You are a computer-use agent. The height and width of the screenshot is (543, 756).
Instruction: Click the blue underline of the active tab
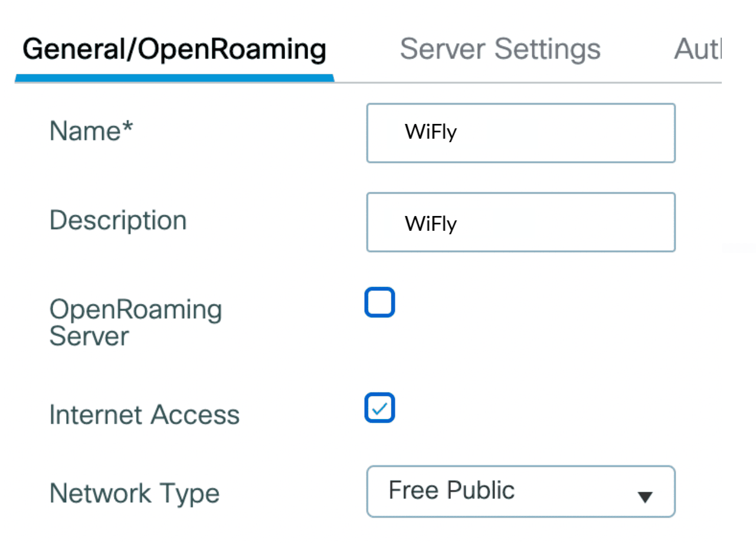click(x=174, y=78)
